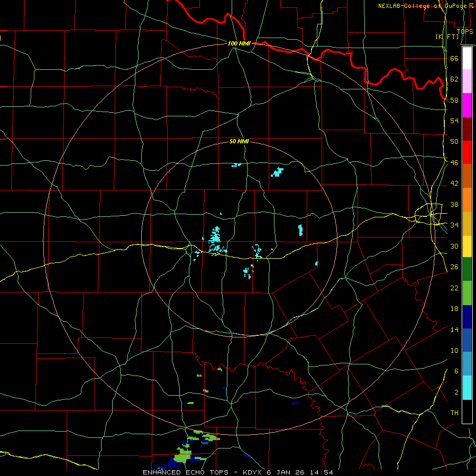The width and height of the screenshot is (476, 476).
Task: Click the white swatch in the tops legend
Action: pyautogui.click(x=467, y=58)
